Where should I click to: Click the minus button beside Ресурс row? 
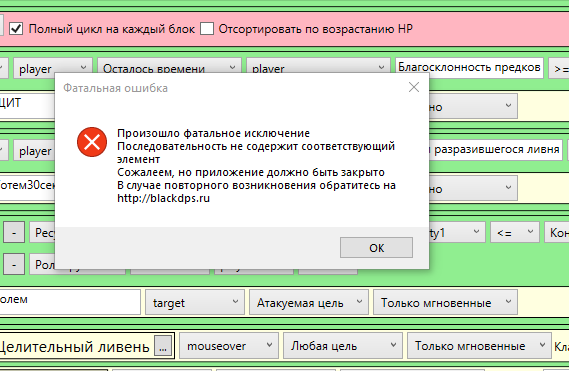tap(14, 232)
